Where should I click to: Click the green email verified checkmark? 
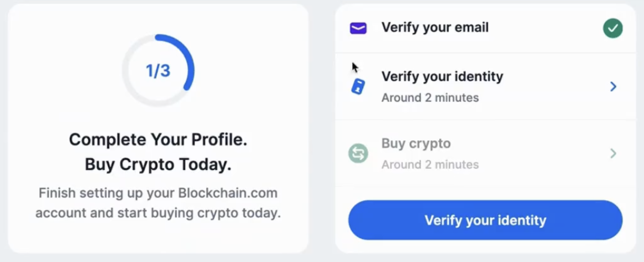(613, 28)
